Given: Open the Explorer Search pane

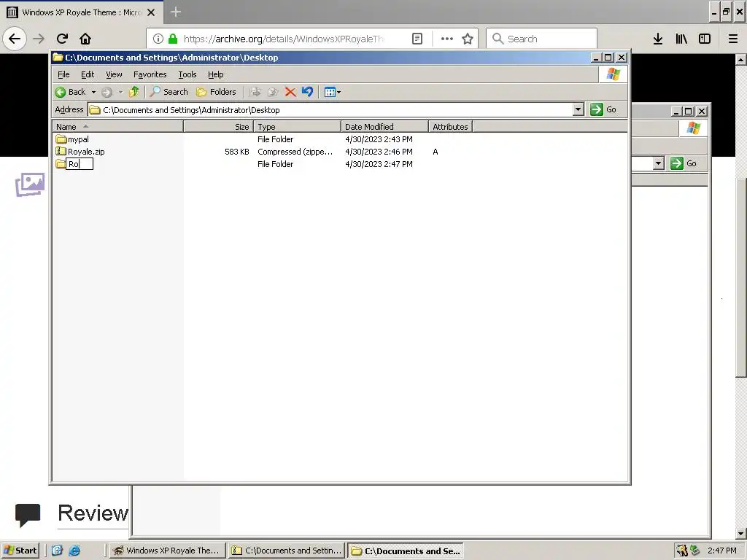Looking at the screenshot, I should (169, 92).
